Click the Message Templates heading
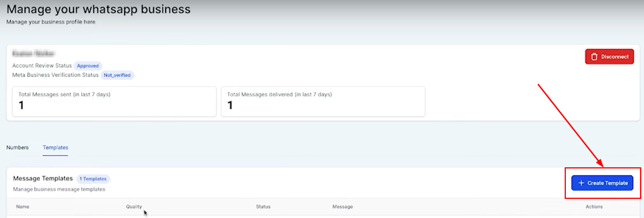 [43, 178]
